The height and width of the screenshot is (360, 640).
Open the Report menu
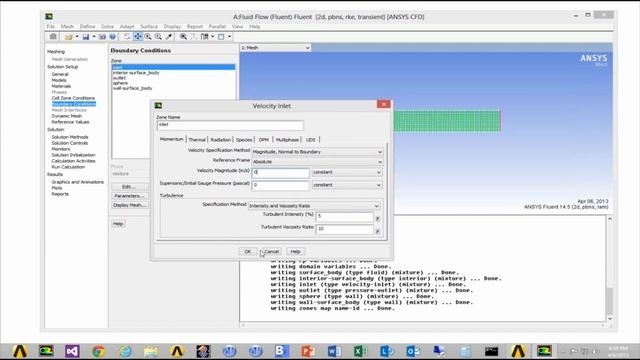click(195, 27)
